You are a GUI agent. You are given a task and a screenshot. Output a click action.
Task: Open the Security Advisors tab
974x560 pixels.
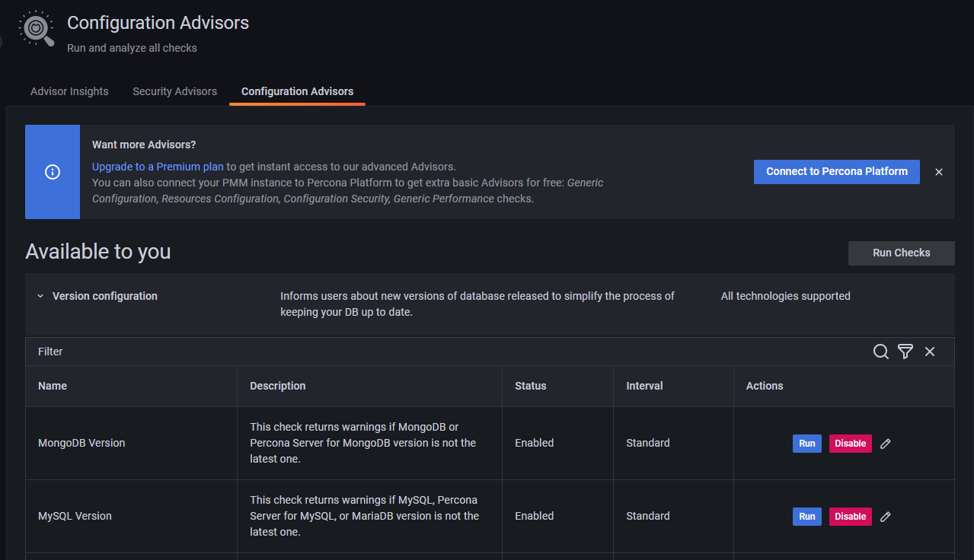pyautogui.click(x=174, y=91)
